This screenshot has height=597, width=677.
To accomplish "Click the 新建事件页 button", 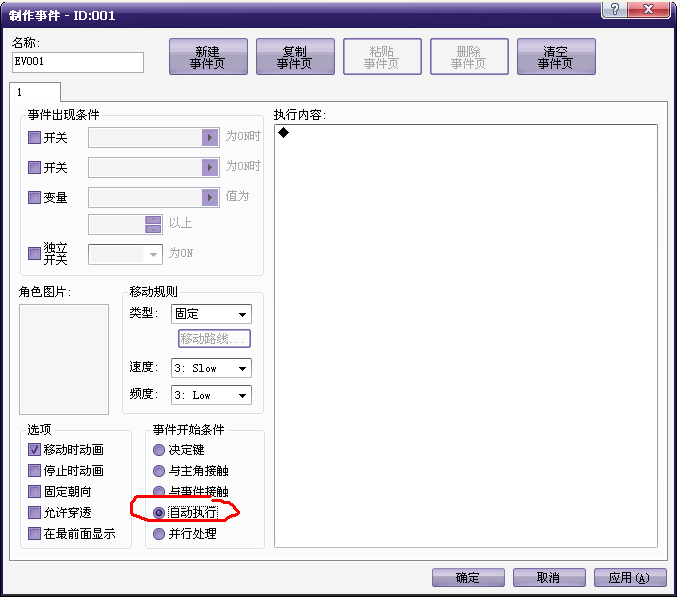I will pos(208,57).
